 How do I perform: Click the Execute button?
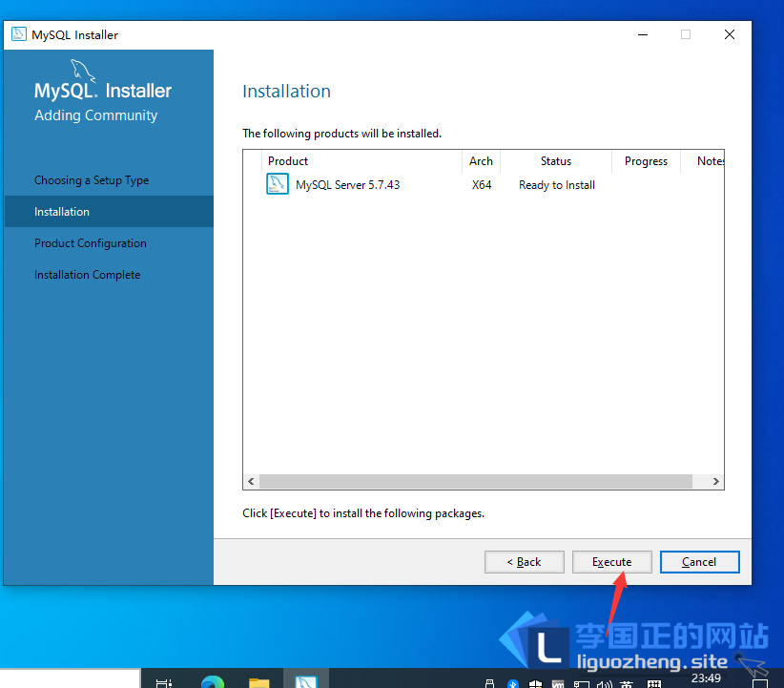611,562
